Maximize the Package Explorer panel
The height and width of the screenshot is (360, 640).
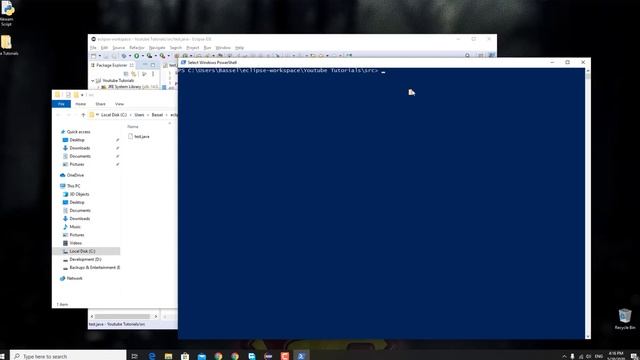(153, 65)
